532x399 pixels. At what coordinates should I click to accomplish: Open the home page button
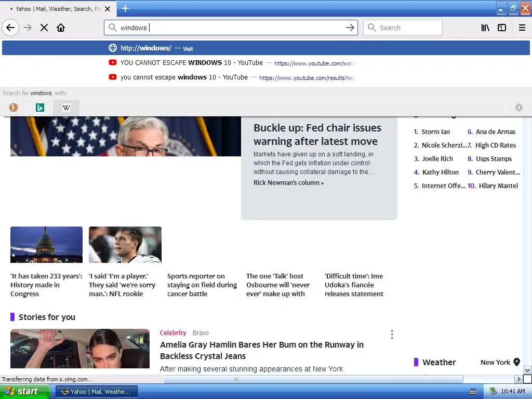point(61,28)
